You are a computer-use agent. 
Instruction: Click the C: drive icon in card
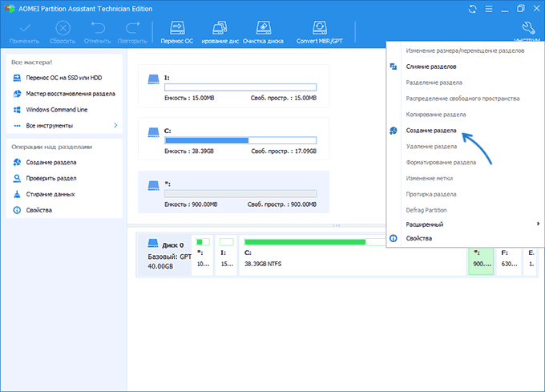[x=153, y=132]
